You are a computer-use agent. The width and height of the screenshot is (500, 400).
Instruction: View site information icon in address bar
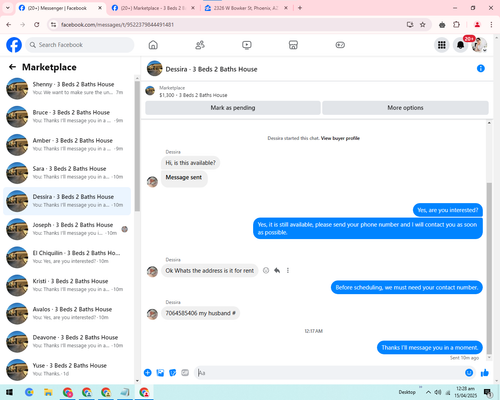click(x=53, y=25)
